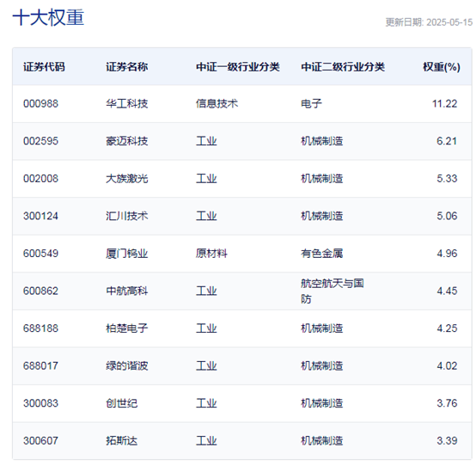Click the 中证一级行业分类 column header
This screenshot has height=466, width=476.
click(238, 67)
